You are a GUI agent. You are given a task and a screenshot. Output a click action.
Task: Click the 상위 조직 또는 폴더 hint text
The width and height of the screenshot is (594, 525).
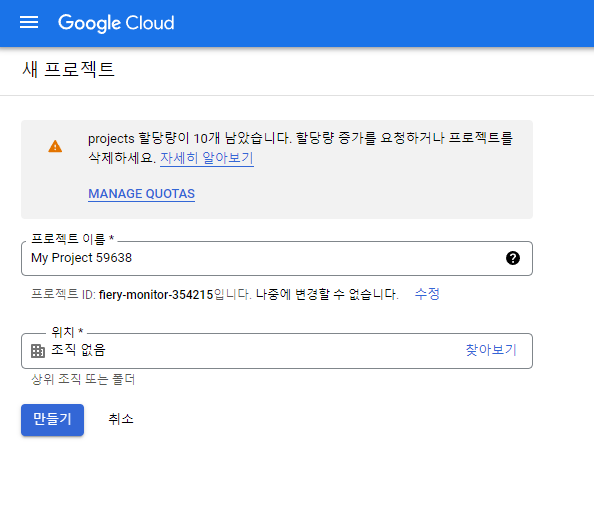pyautogui.click(x=83, y=379)
